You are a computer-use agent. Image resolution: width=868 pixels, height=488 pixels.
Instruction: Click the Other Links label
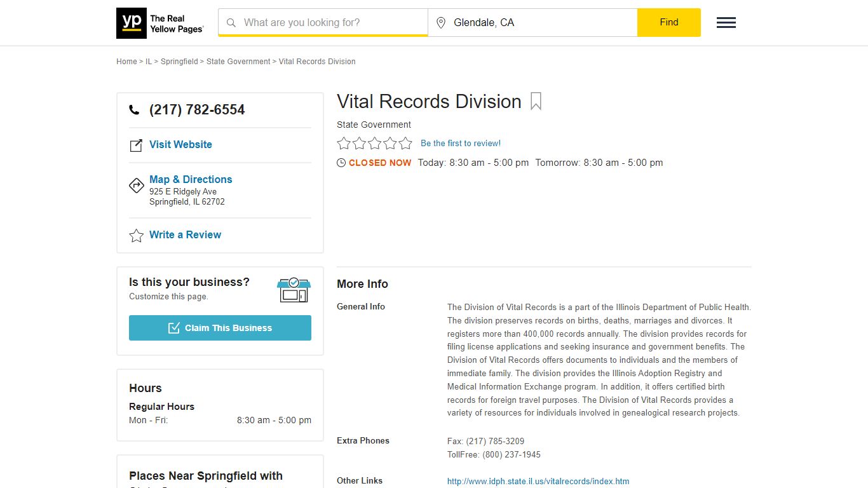(x=360, y=480)
